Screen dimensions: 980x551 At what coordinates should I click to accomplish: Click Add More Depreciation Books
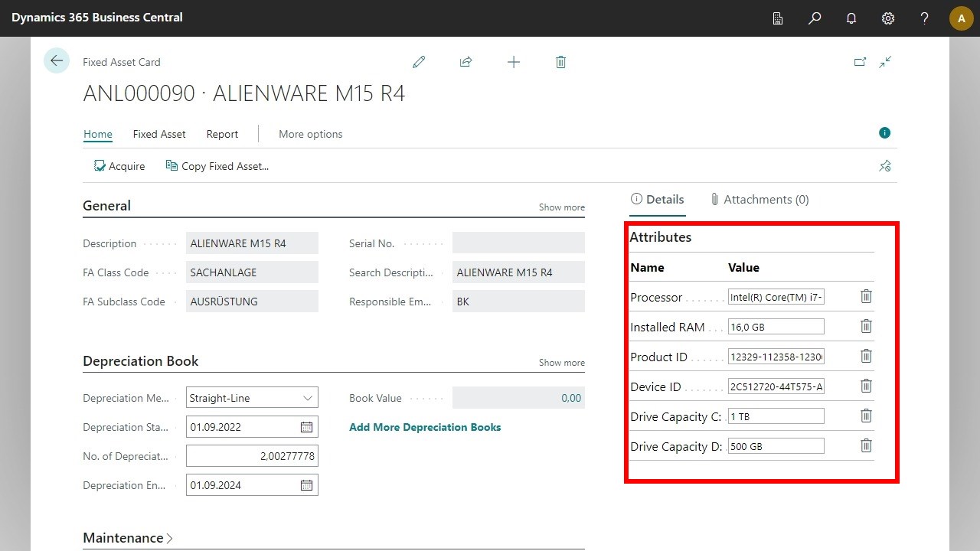click(425, 427)
